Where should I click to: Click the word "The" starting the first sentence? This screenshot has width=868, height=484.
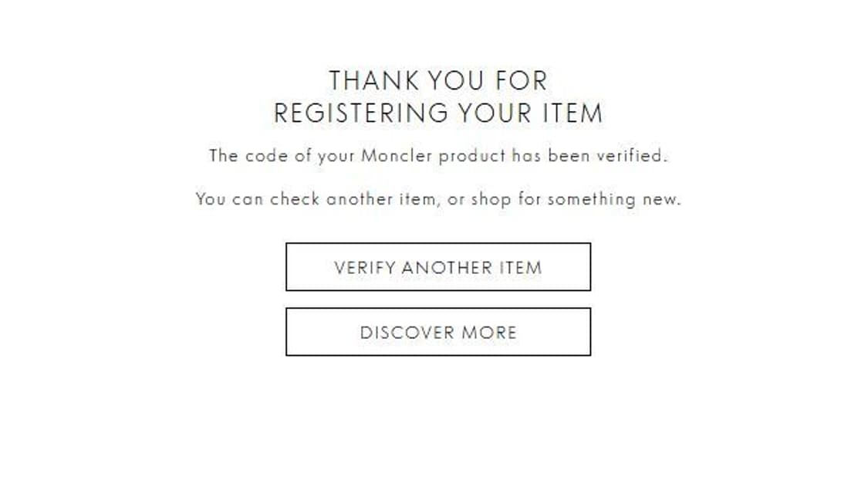point(224,155)
